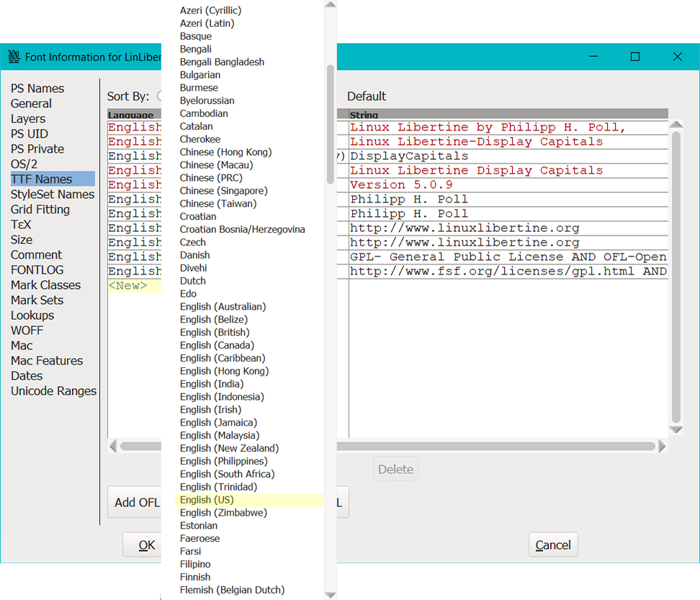Open the Comment section

tap(37, 255)
